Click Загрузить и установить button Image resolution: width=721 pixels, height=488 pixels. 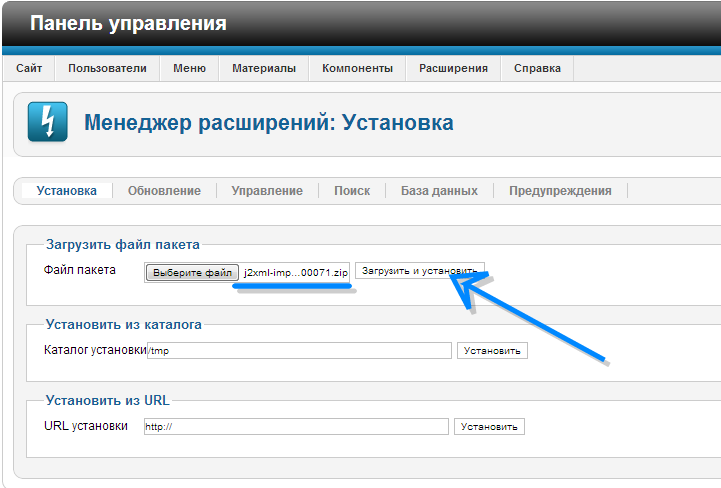point(419,271)
